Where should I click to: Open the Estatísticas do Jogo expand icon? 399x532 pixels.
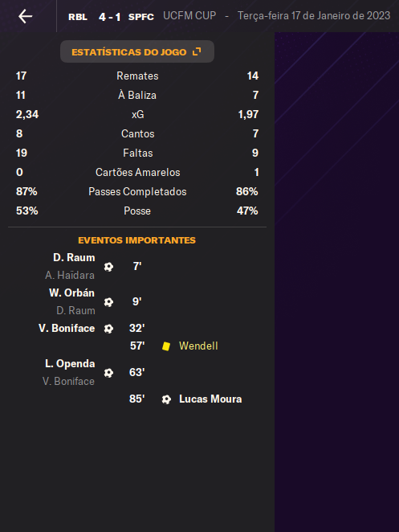point(197,51)
